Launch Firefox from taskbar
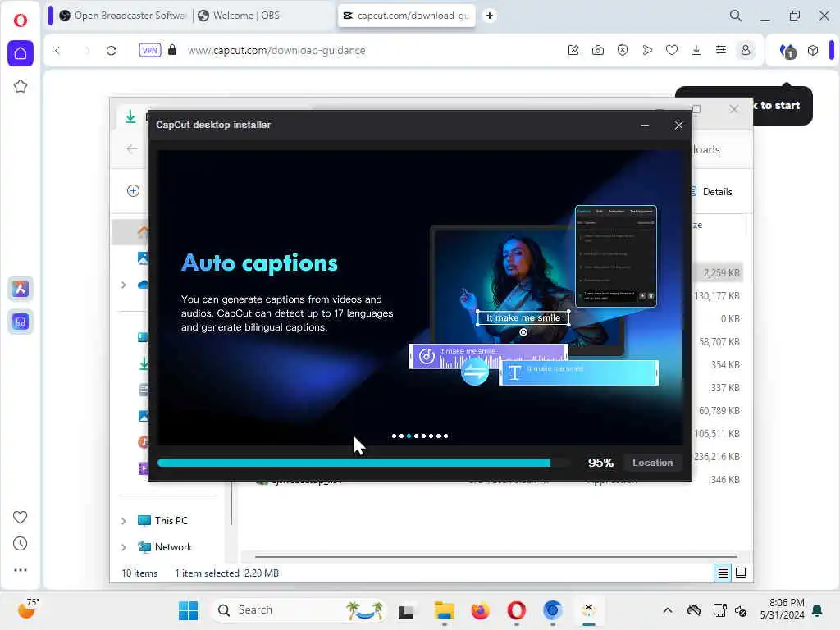 coord(481,610)
